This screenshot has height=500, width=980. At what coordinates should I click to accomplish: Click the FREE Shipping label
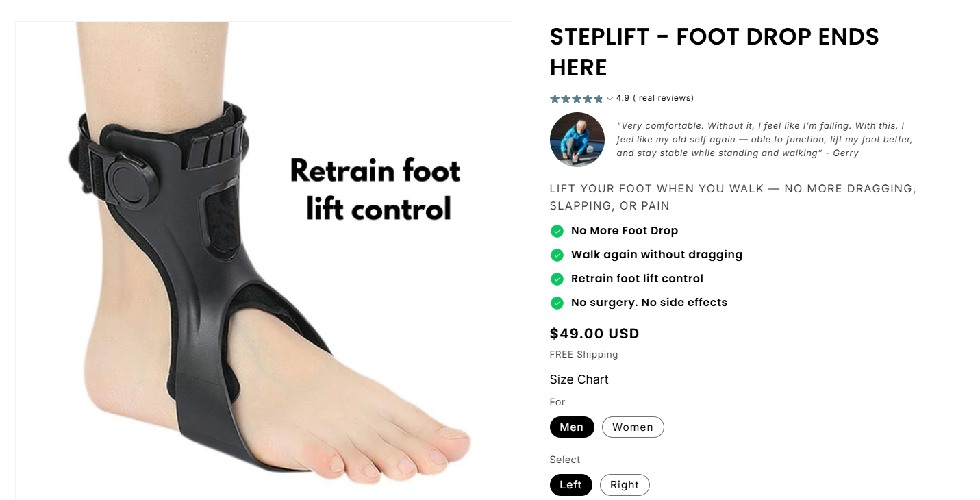[x=583, y=355]
